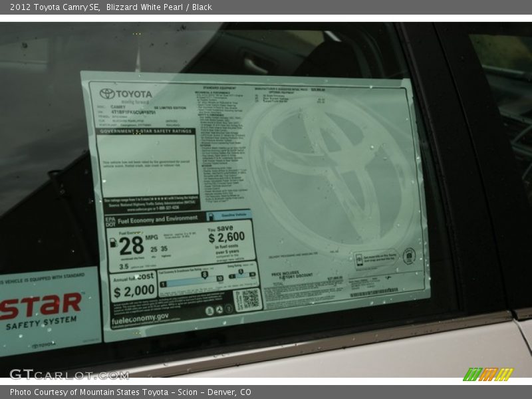
Task: Click the Toyota logo emblem on the sticker
Action: point(108,93)
